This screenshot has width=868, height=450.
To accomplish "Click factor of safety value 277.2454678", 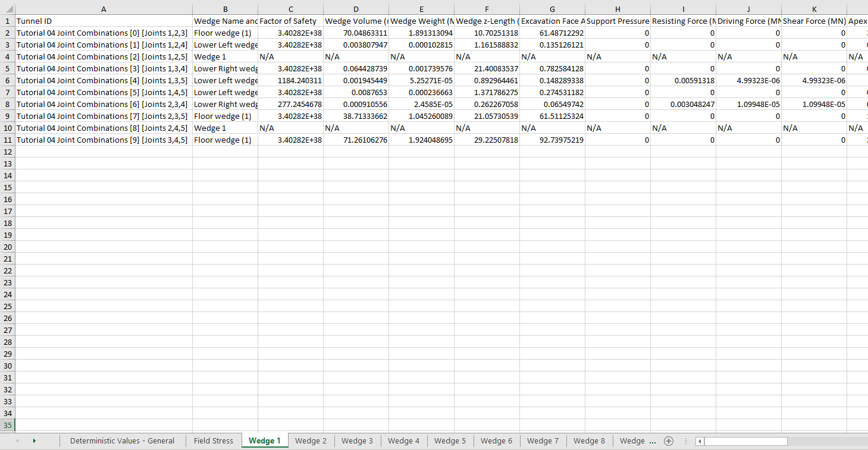I will click(290, 104).
